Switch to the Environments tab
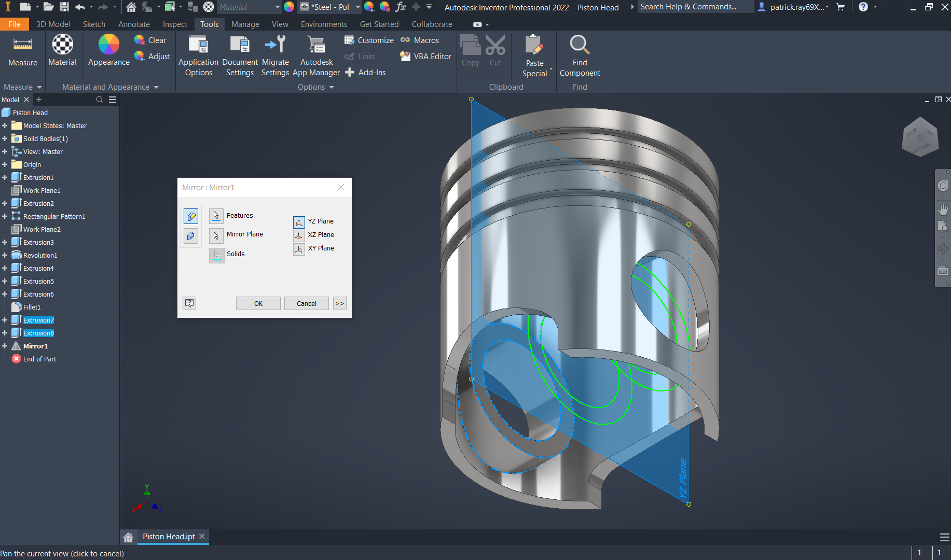951x560 pixels. [x=324, y=24]
